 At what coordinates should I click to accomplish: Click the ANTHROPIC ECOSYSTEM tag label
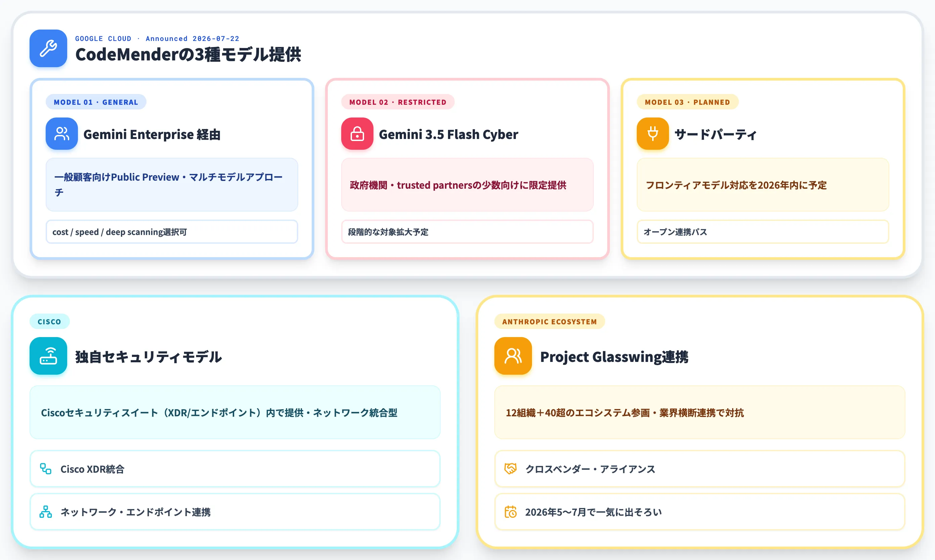(x=549, y=322)
